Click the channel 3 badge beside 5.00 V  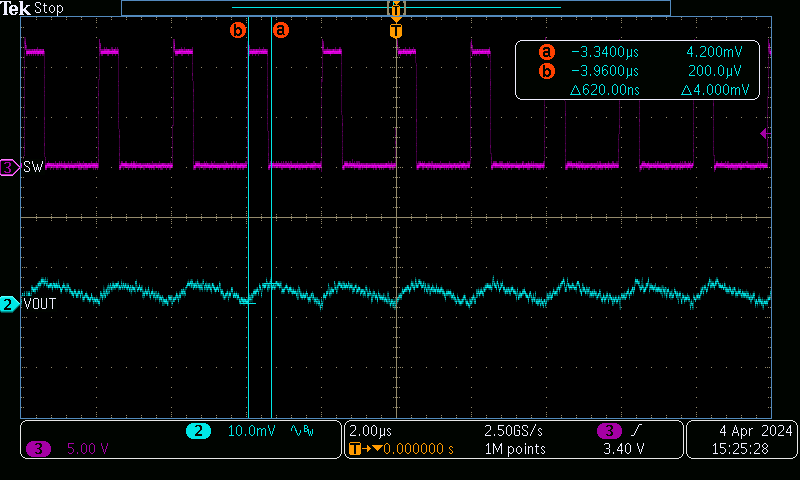point(39,449)
